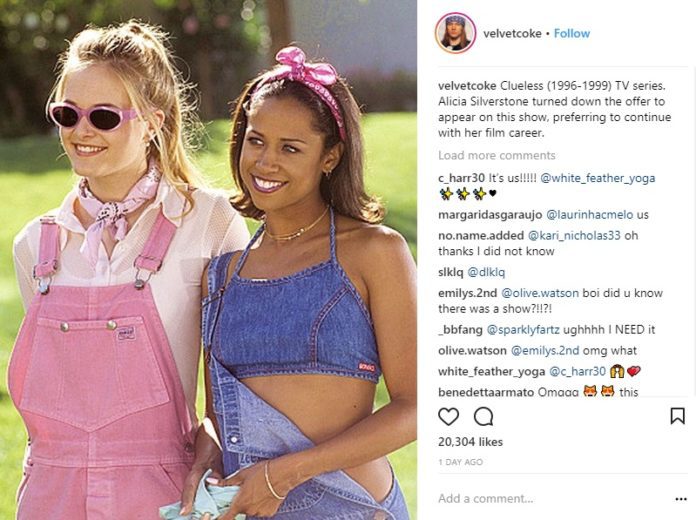The width and height of the screenshot is (696, 520).
Task: Open the velvetcoke profile picture avatar
Action: point(455,33)
